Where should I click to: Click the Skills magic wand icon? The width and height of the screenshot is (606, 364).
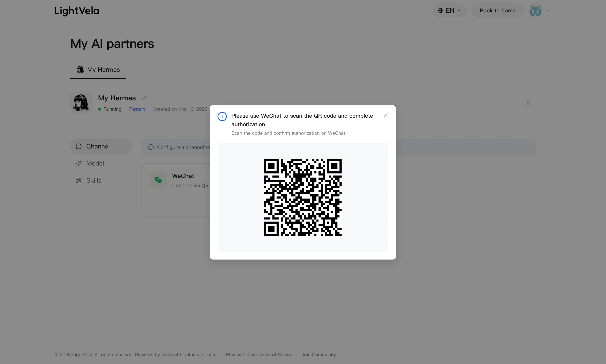pyautogui.click(x=79, y=180)
